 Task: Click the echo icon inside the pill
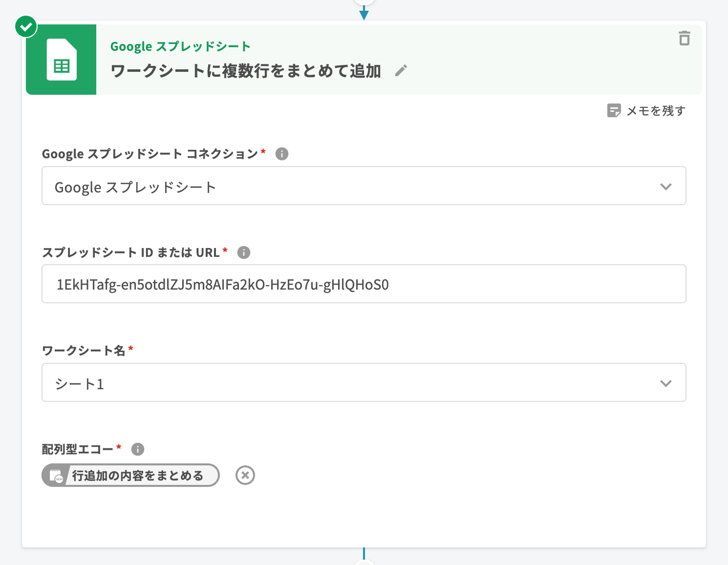(x=57, y=476)
